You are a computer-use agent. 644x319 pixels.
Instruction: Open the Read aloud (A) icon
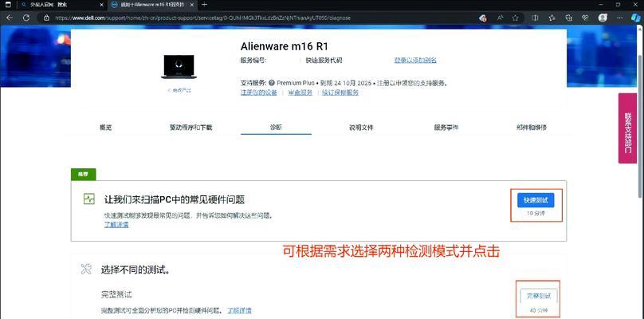pyautogui.click(x=501, y=18)
